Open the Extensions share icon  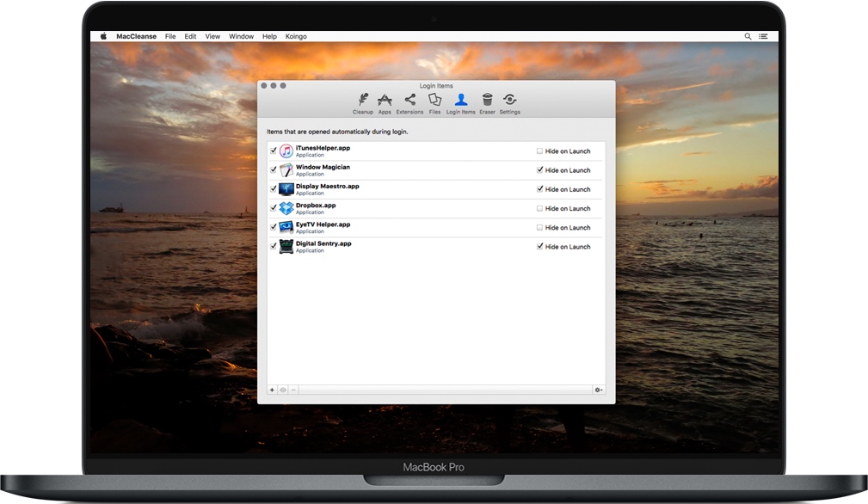[x=409, y=103]
